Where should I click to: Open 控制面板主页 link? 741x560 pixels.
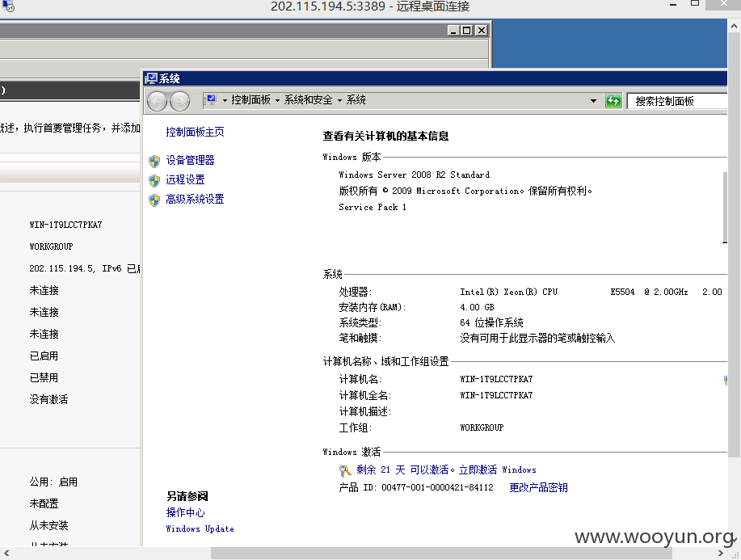pos(195,132)
